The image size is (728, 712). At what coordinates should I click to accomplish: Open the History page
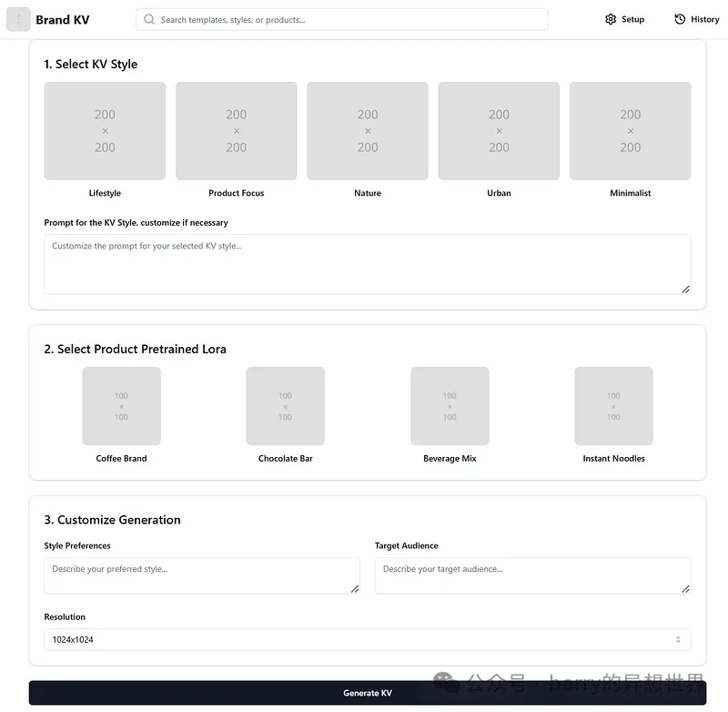[x=697, y=19]
